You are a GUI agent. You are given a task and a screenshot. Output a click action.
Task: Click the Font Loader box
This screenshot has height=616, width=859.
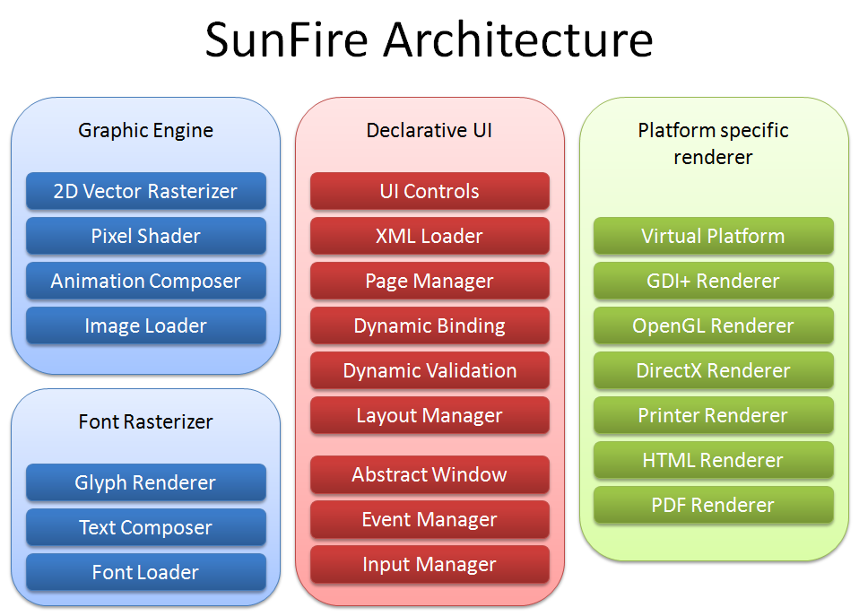(x=146, y=572)
